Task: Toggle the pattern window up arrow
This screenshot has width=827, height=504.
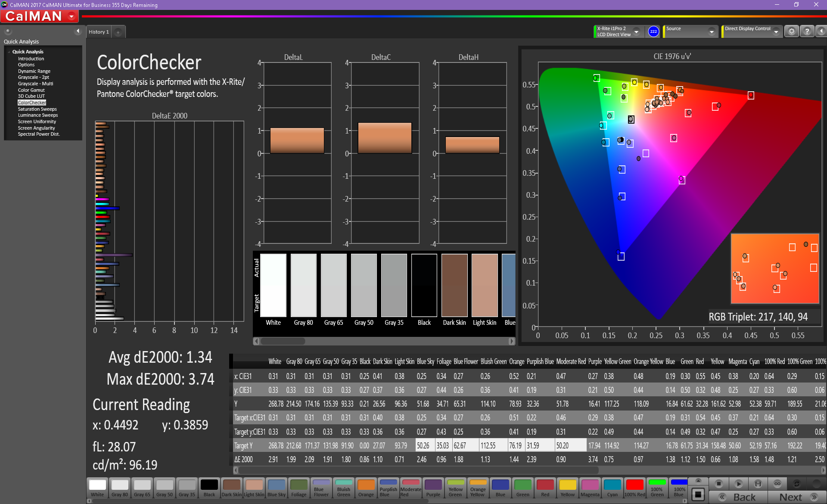Action: (698, 481)
